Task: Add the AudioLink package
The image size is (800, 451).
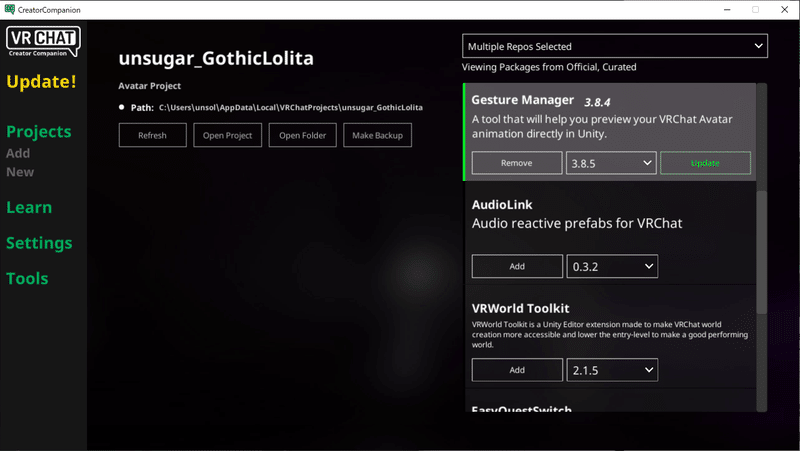Action: (x=517, y=266)
